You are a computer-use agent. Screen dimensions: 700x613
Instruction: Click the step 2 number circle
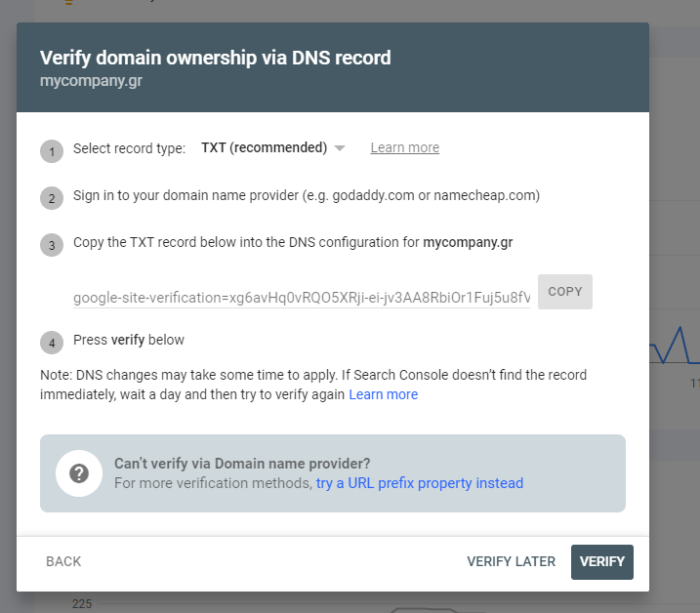pyautogui.click(x=52, y=198)
